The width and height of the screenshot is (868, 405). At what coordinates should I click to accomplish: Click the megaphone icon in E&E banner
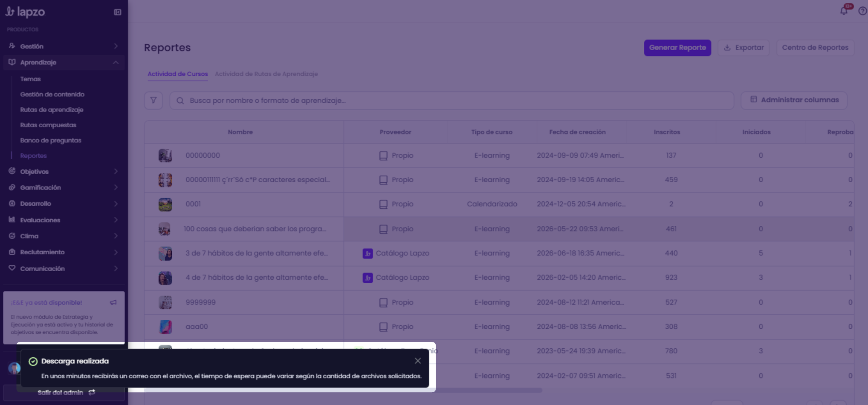pyautogui.click(x=113, y=302)
